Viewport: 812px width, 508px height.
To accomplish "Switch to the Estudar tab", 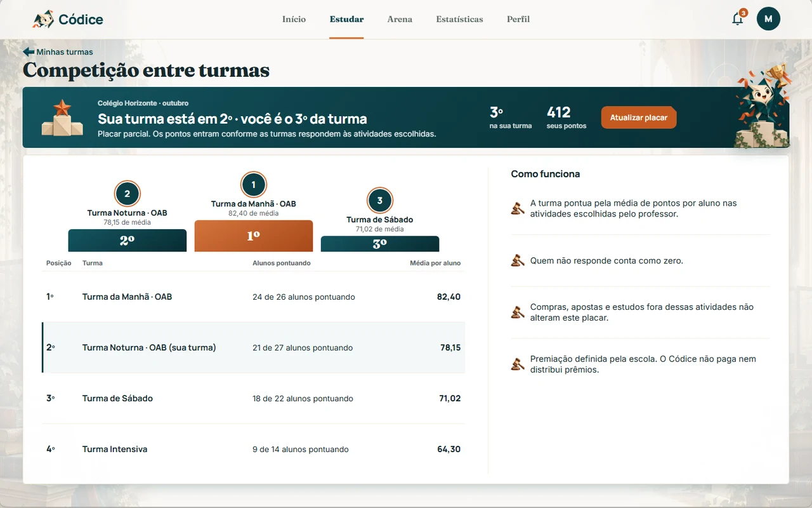I will [346, 19].
